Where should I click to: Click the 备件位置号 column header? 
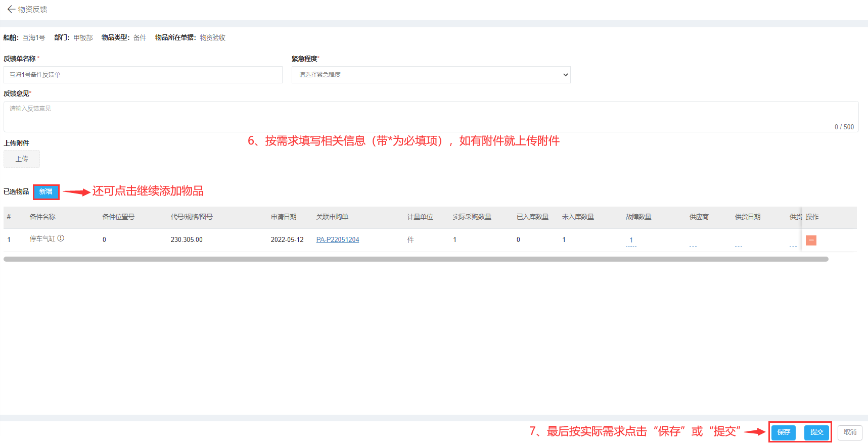tap(118, 217)
